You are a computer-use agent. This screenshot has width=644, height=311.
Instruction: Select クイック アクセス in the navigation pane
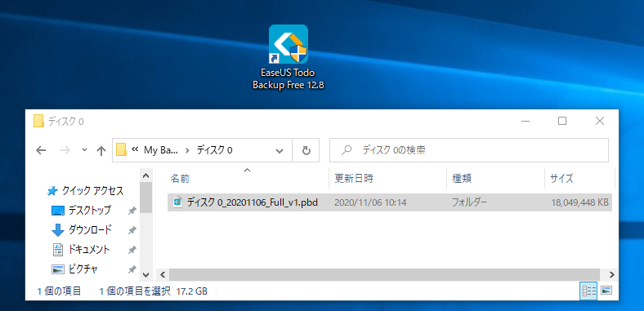[92, 191]
